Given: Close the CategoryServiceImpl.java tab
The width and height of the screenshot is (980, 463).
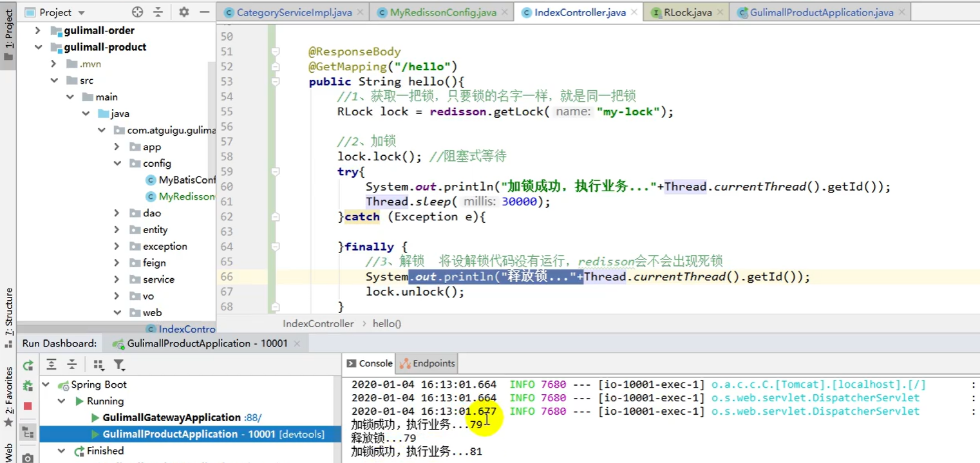Looking at the screenshot, I should click(359, 12).
